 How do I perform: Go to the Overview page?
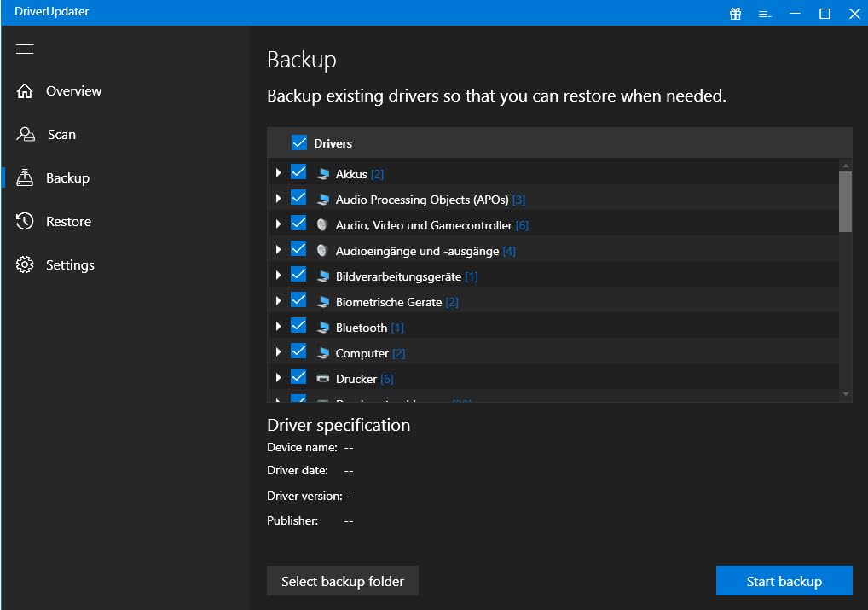[73, 91]
